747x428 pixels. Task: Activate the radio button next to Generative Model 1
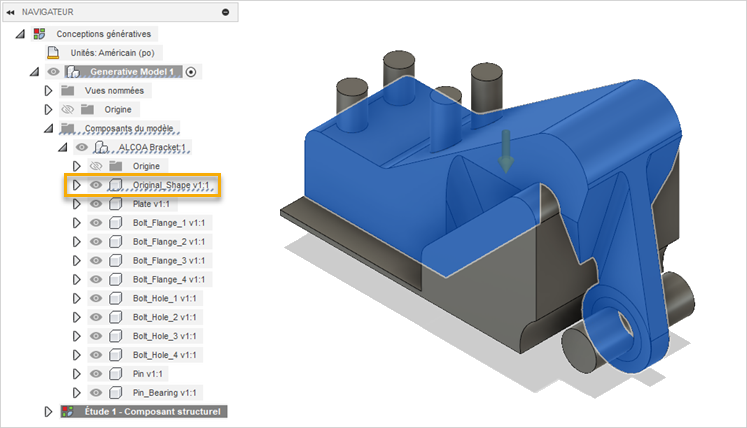tap(191, 72)
